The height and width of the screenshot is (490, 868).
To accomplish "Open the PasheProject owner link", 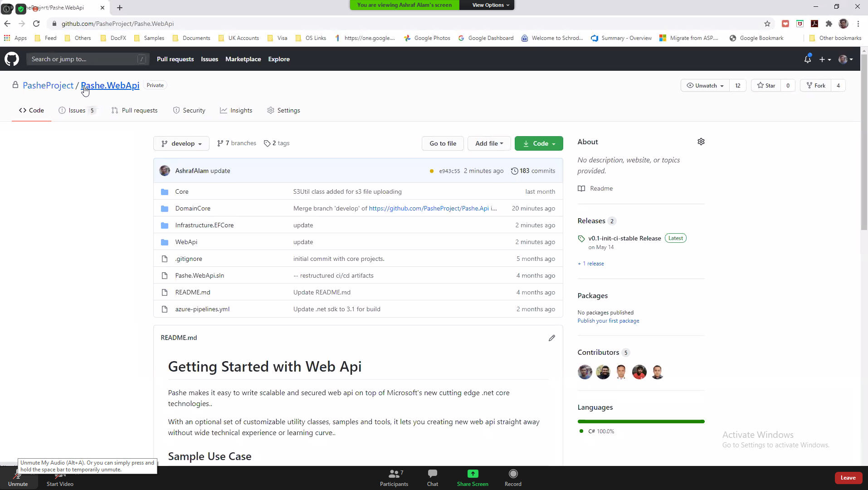I will point(48,85).
